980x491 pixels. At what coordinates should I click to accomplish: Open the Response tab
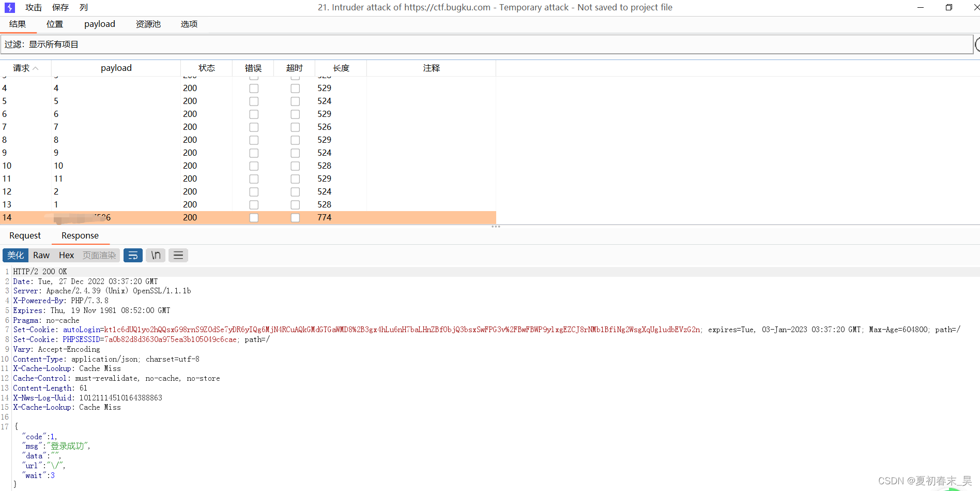tap(80, 236)
